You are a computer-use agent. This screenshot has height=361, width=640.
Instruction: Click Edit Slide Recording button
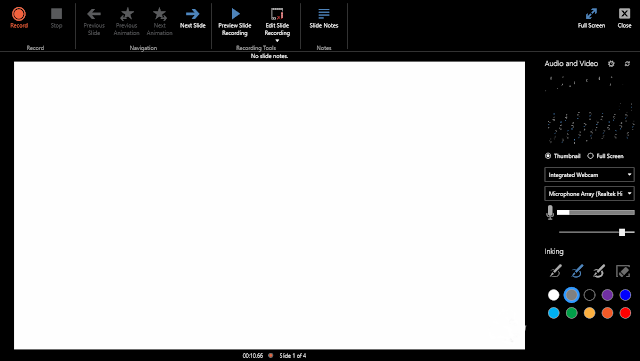[277, 22]
